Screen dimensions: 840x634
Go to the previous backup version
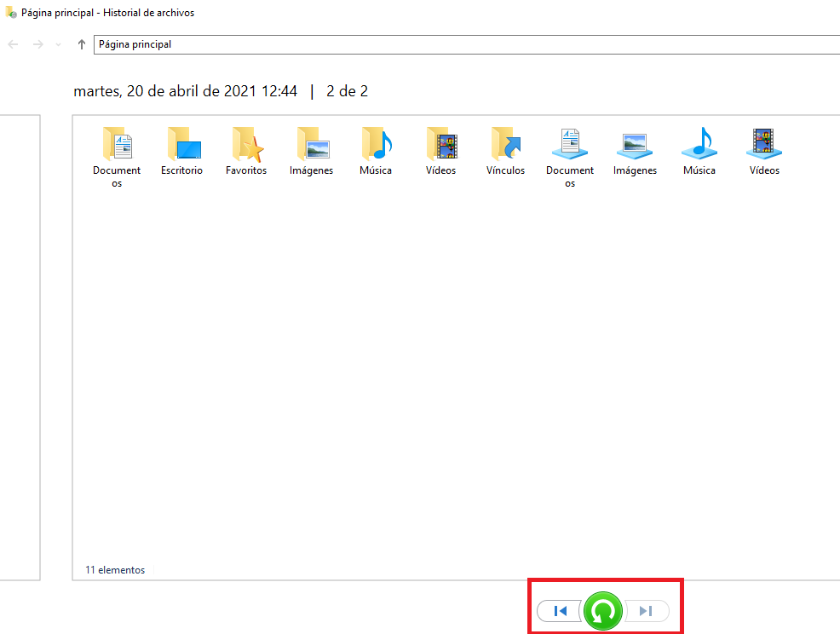coord(560,611)
